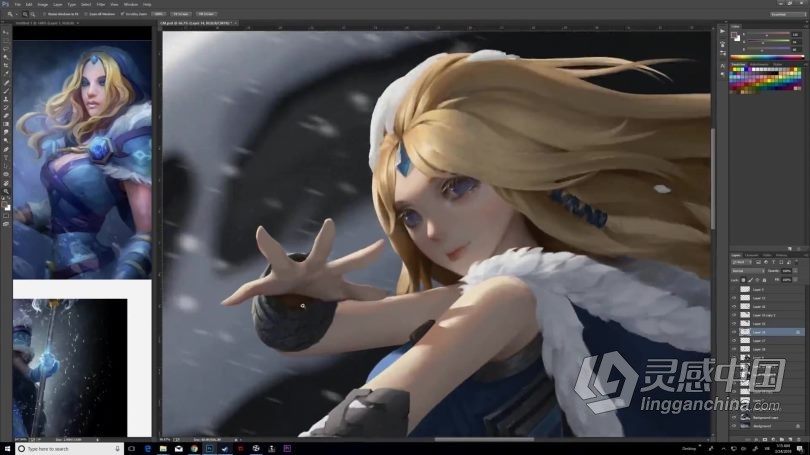Select the Hand tool
The width and height of the screenshot is (810, 455).
coord(6,182)
